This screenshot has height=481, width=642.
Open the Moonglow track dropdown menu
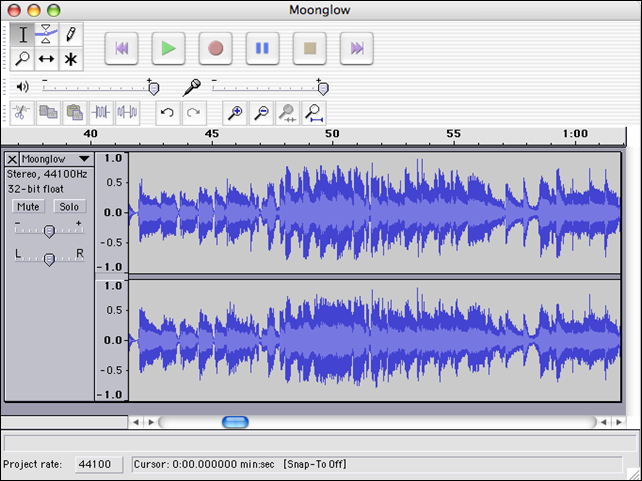(x=84, y=159)
